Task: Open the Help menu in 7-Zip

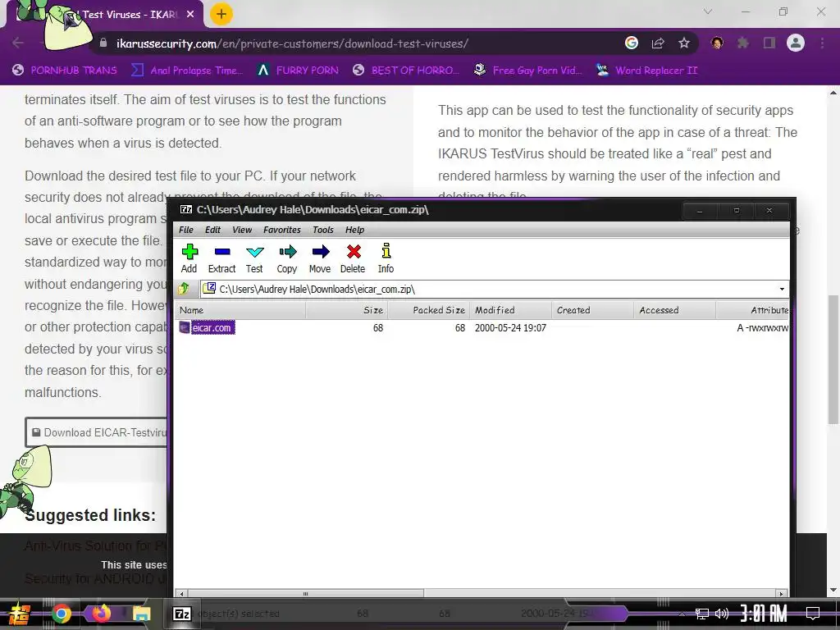Action: click(354, 230)
